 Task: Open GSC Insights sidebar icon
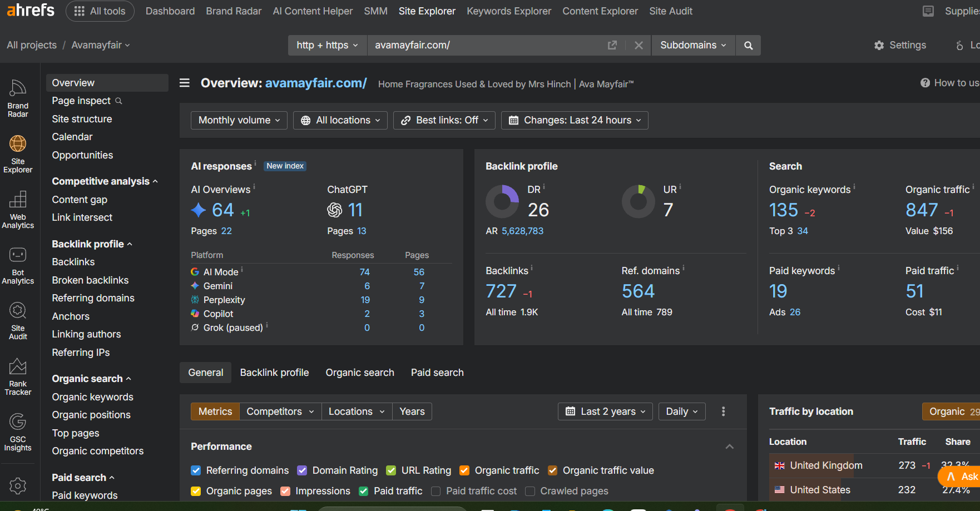[18, 432]
